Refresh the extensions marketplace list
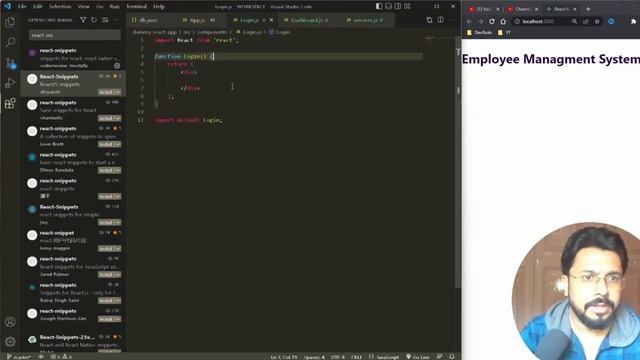640x360 pixels. click(x=94, y=20)
